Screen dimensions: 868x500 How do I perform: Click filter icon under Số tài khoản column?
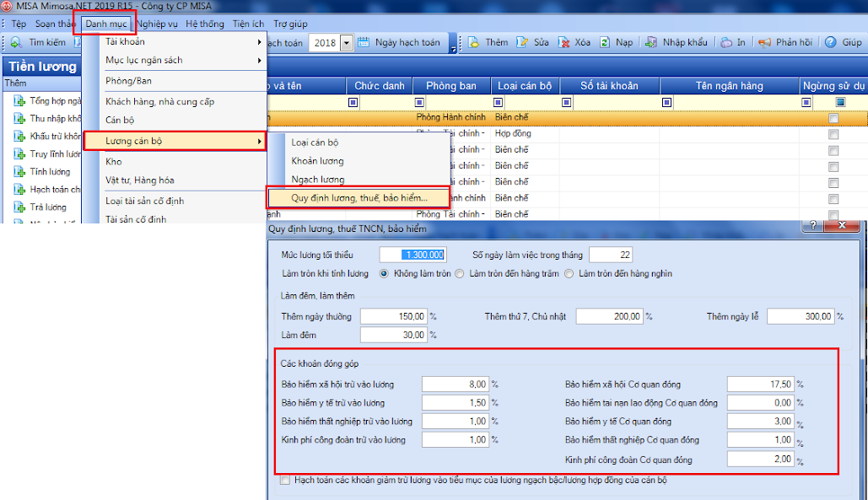point(566,102)
